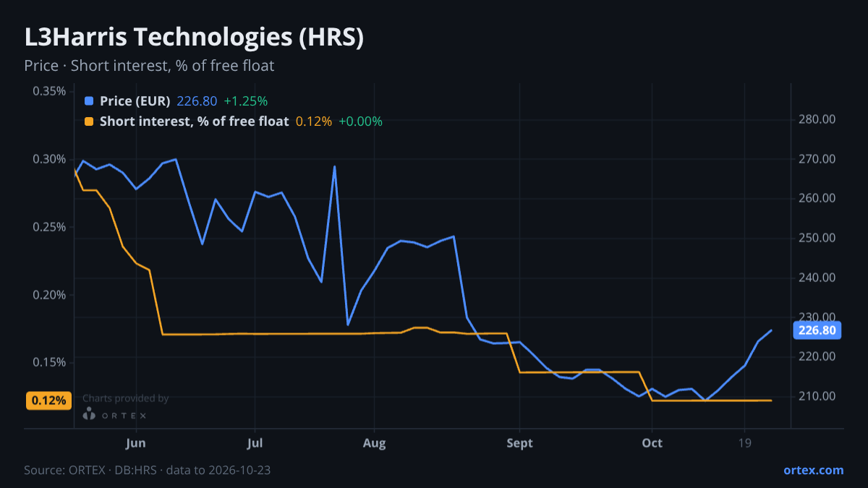Click the 0.20% left axis label
The width and height of the screenshot is (868, 488).
point(49,295)
